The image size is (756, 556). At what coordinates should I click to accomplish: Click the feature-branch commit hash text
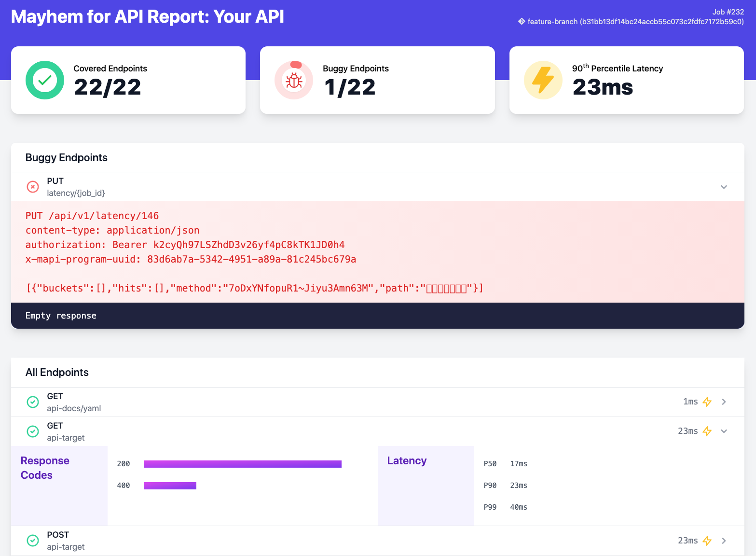tap(636, 21)
